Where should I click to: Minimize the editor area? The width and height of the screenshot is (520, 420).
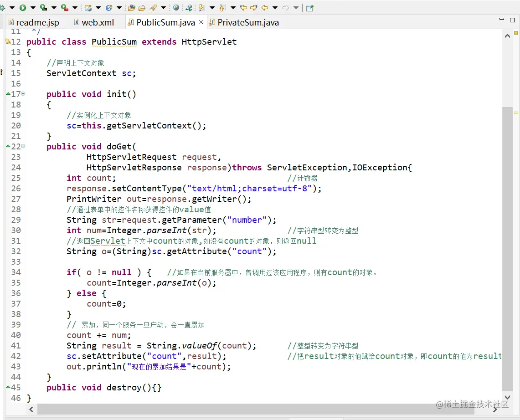[502, 19]
